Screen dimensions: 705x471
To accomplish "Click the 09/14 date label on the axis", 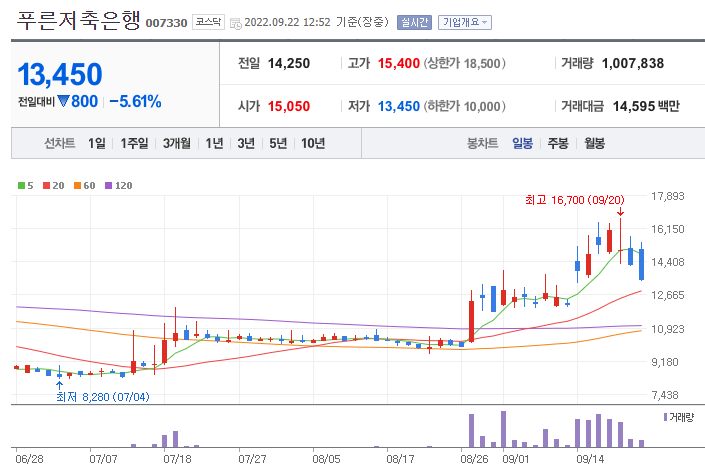I will (x=590, y=459).
